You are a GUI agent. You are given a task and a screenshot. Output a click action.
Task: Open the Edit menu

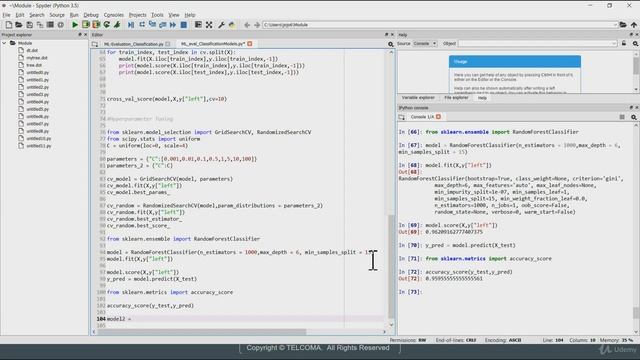pyautogui.click(x=20, y=15)
